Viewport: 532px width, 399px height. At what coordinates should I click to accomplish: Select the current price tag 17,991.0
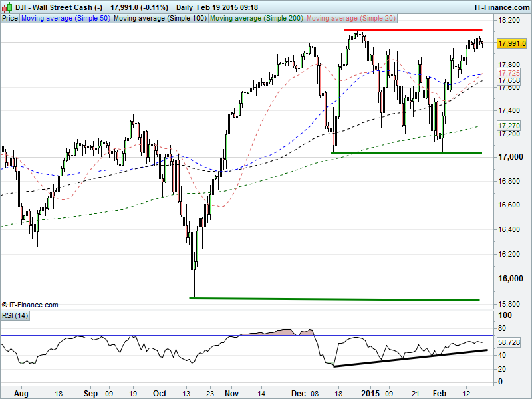[x=512, y=43]
